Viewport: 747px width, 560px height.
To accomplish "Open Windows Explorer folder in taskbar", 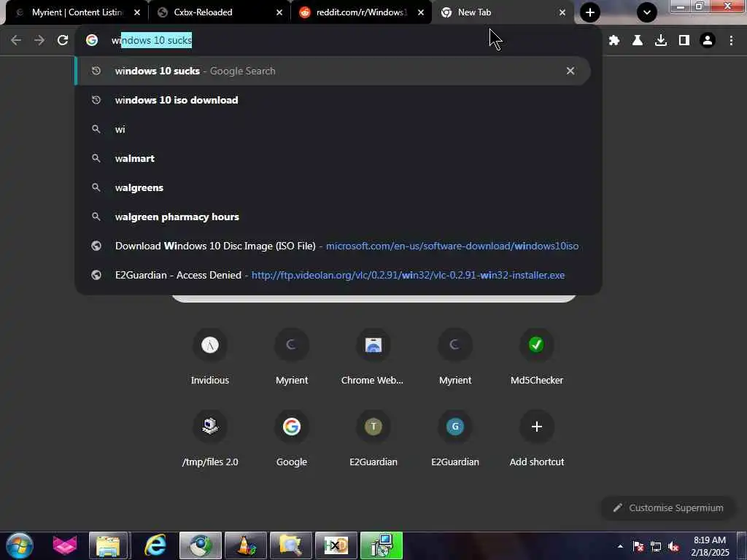I will [x=109, y=545].
